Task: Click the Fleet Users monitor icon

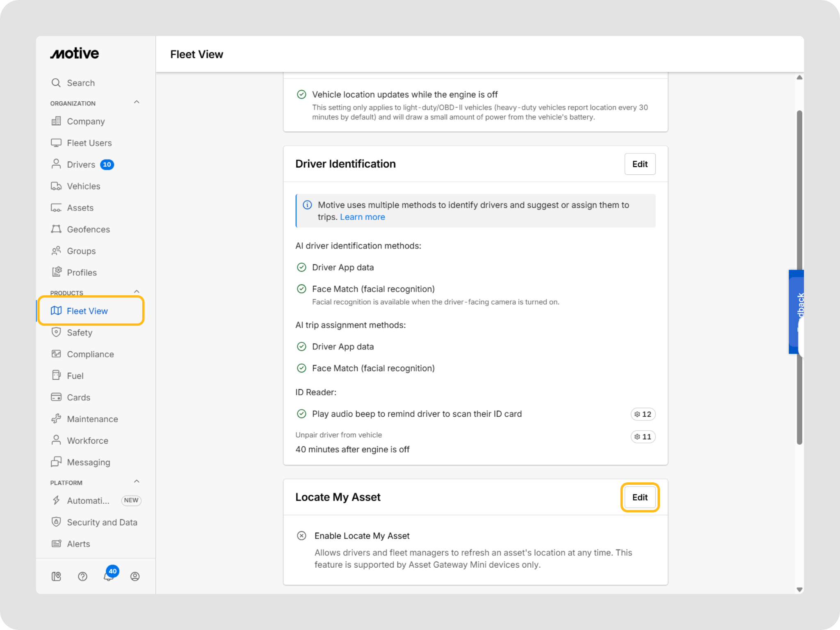Action: point(56,143)
